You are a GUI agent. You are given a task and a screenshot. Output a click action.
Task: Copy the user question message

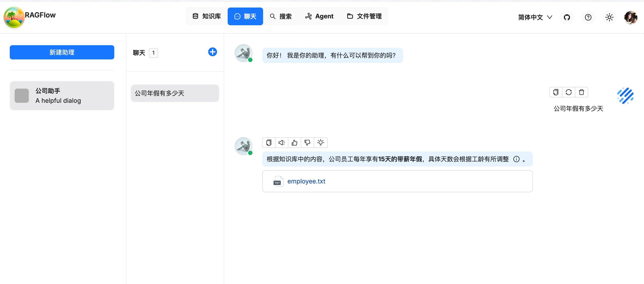click(x=555, y=92)
